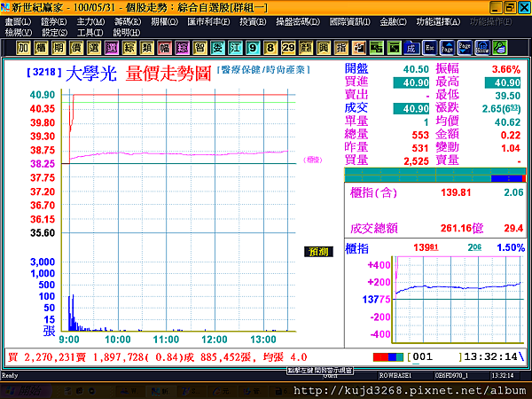Viewport: 532px width, 399px height.
Task: Open the 國際資訊(I) menu
Action: point(350,22)
